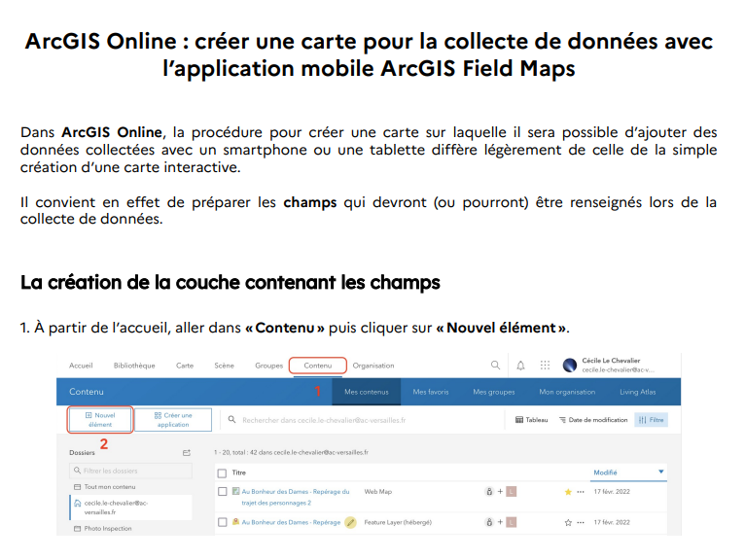Click the search magnifier icon in top navigation
Viewport: 745px width, 560px height.
[496, 366]
